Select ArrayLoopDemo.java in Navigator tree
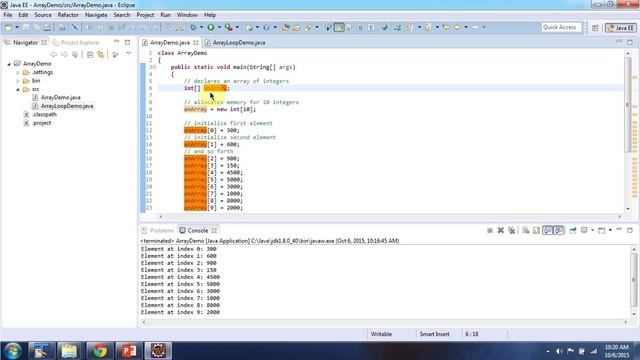Screen dimensions: 640x360 (x=67, y=106)
